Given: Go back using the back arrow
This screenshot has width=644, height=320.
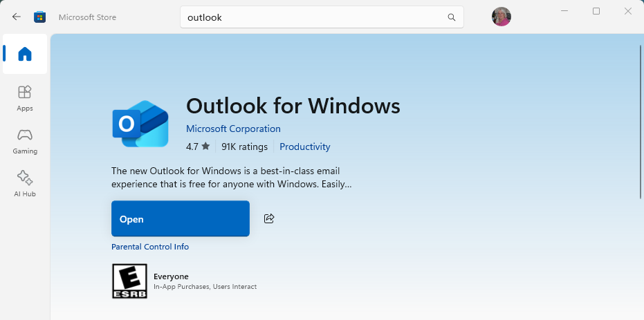Looking at the screenshot, I should (x=16, y=17).
